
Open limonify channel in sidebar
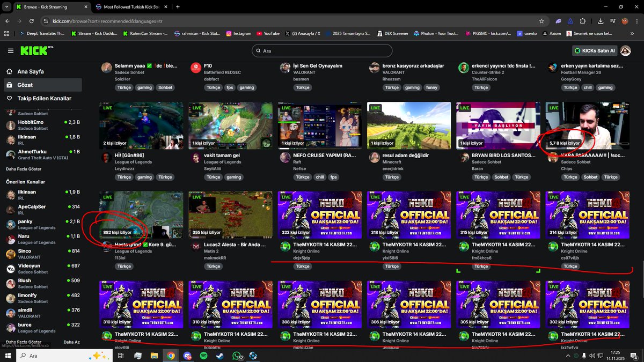coord(43,298)
